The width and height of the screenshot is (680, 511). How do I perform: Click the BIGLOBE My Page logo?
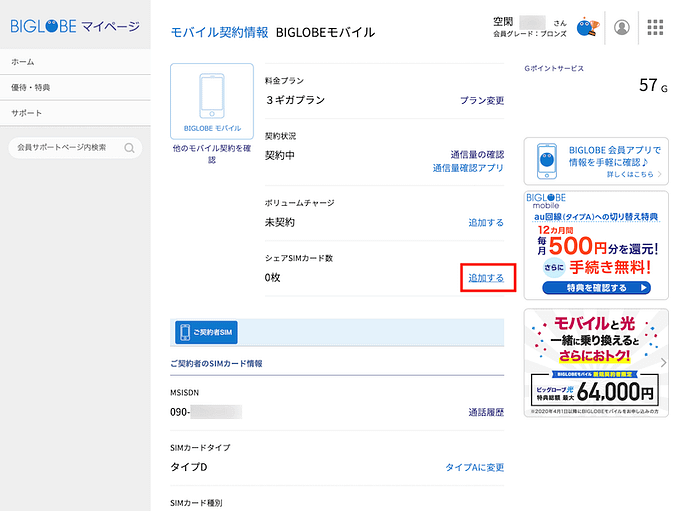[75, 27]
